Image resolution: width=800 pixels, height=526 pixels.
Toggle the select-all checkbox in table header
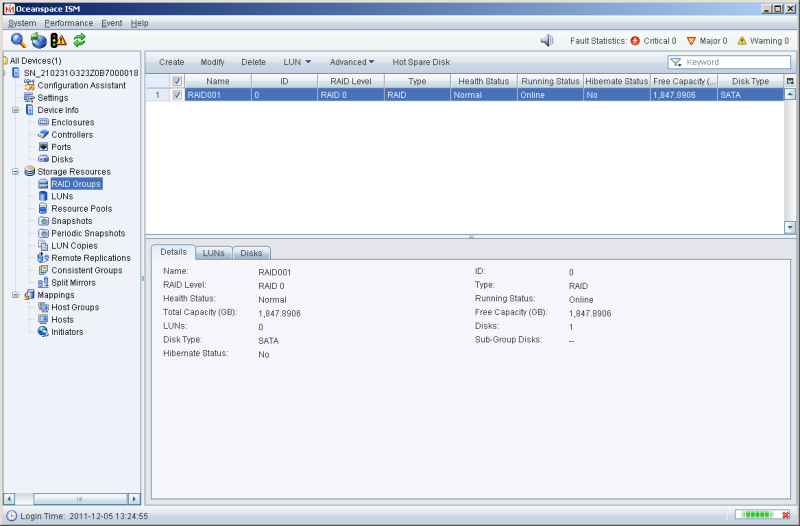(177, 81)
